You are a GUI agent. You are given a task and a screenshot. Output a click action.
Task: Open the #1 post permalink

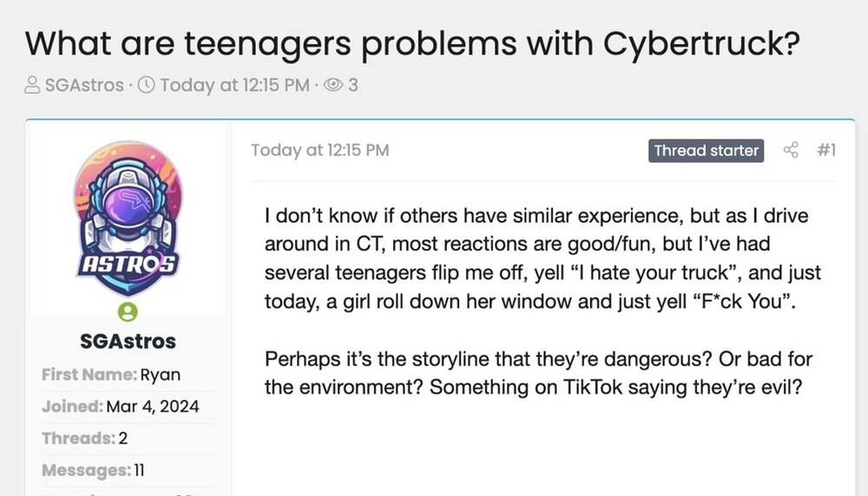click(826, 150)
